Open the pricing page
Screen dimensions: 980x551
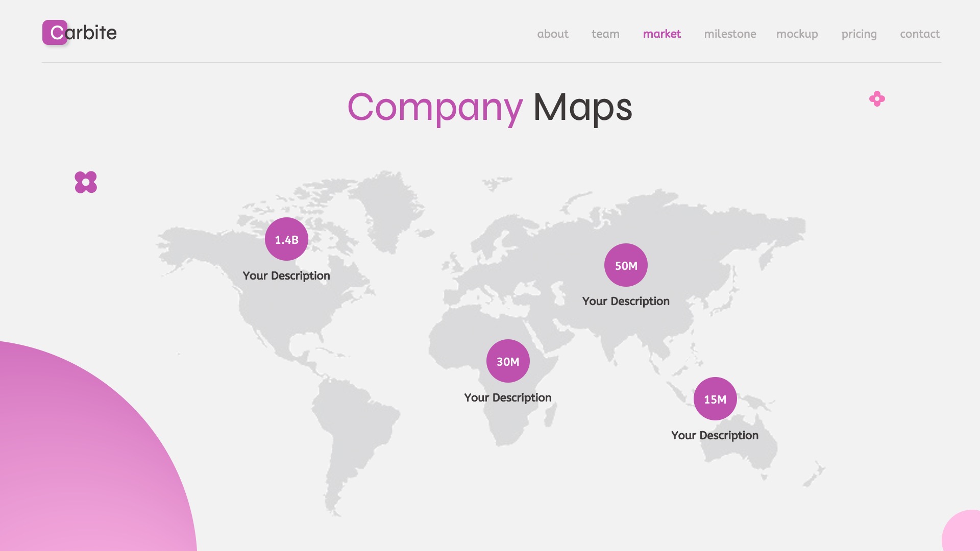click(859, 34)
